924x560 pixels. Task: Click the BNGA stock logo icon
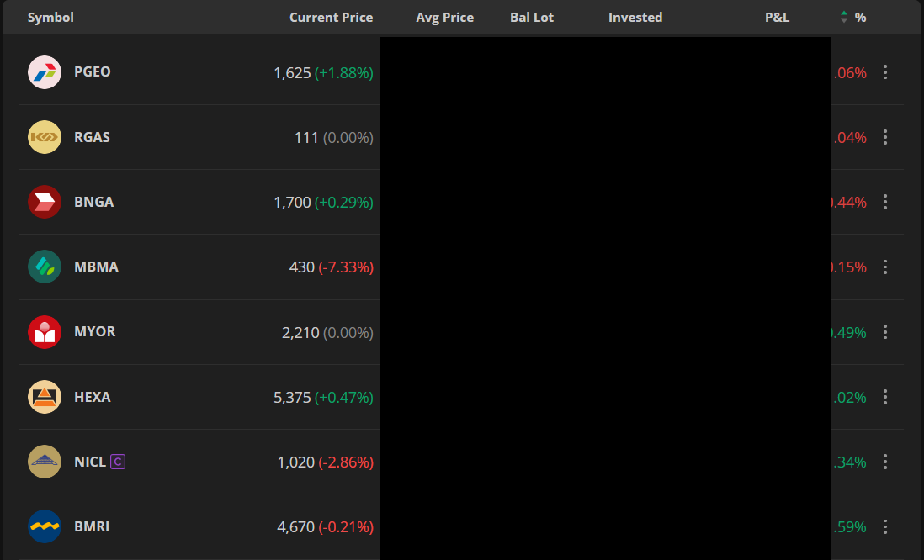click(x=45, y=202)
